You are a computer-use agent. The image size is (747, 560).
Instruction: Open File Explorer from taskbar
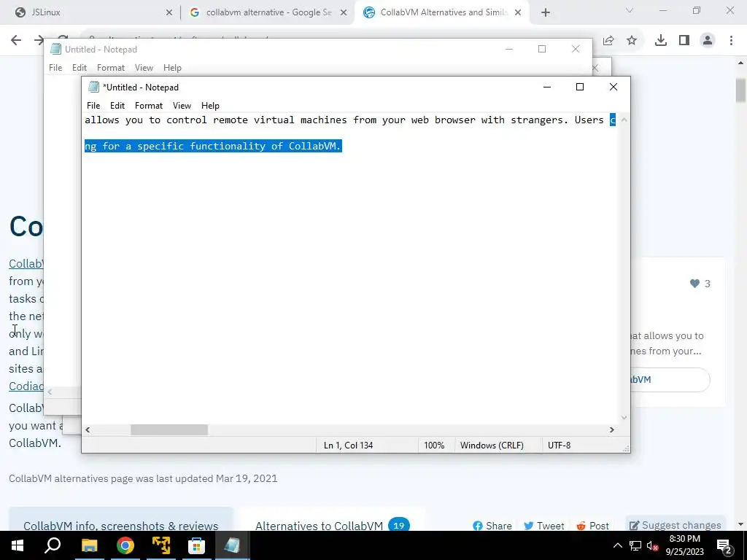[89, 545]
